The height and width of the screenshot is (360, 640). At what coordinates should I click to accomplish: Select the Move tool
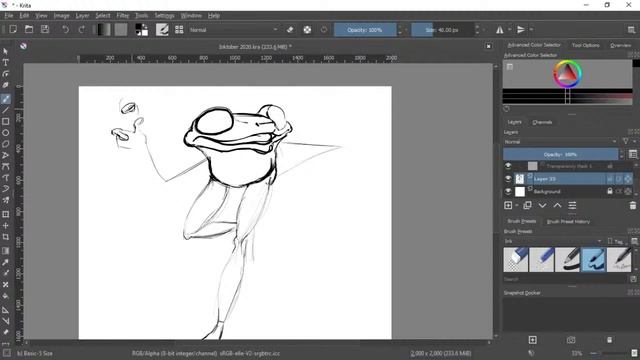click(x=6, y=225)
